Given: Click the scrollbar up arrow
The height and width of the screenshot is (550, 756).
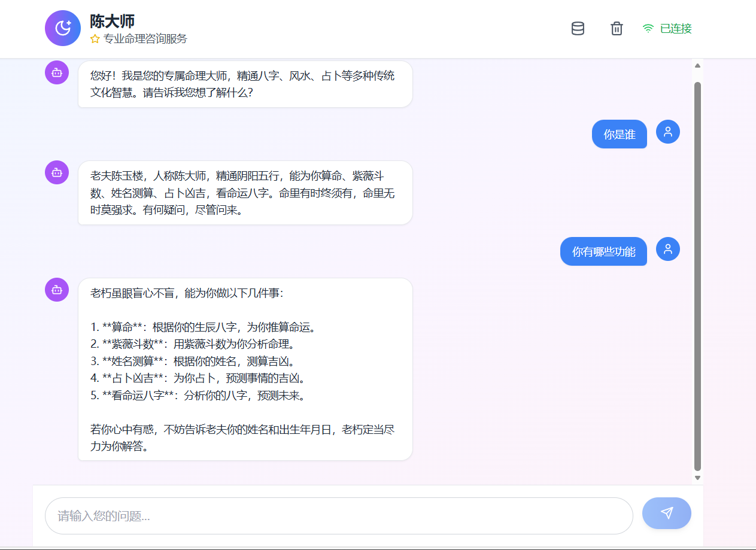Looking at the screenshot, I should pos(697,65).
